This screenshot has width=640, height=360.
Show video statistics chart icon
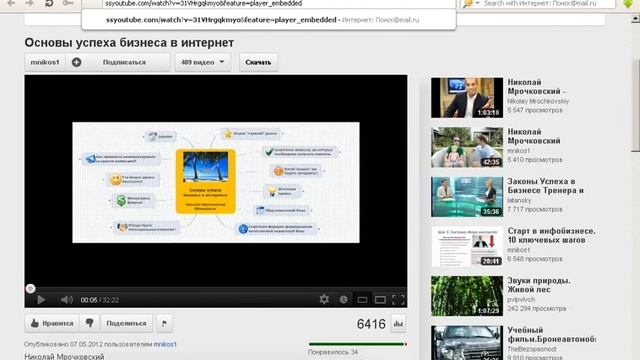(398, 324)
